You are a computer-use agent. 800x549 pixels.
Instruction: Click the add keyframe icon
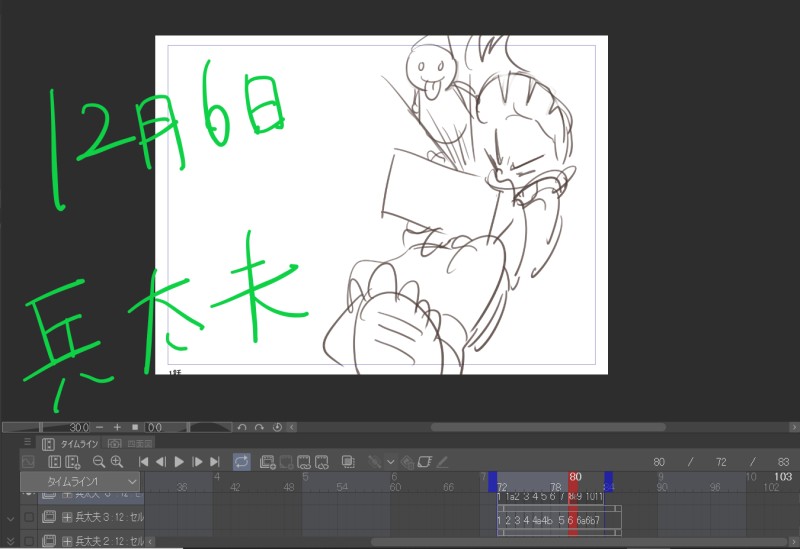[407, 462]
